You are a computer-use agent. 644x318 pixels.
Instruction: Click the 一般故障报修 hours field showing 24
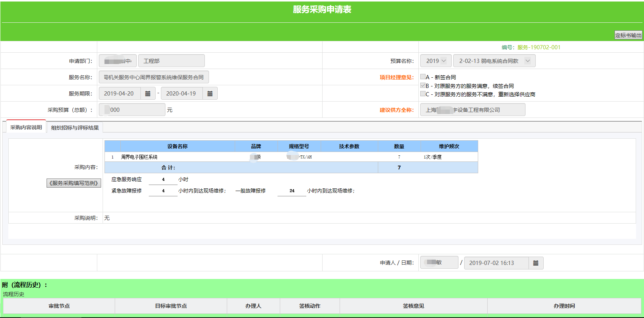pyautogui.click(x=292, y=191)
